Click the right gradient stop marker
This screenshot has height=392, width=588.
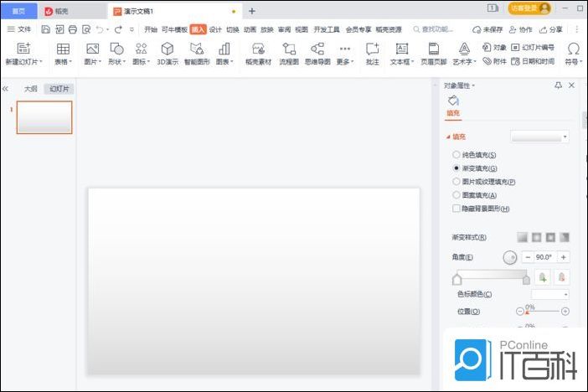point(526,279)
